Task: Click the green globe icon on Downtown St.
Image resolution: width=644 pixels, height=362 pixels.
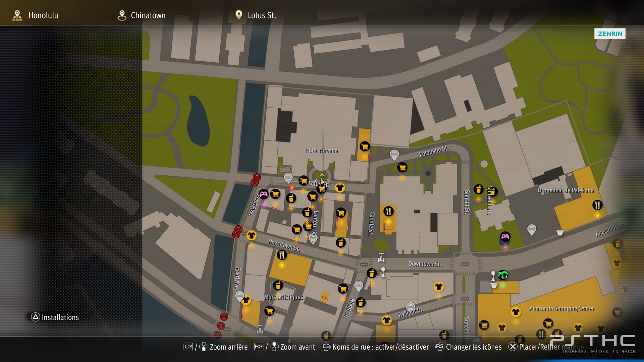Action: (x=502, y=276)
